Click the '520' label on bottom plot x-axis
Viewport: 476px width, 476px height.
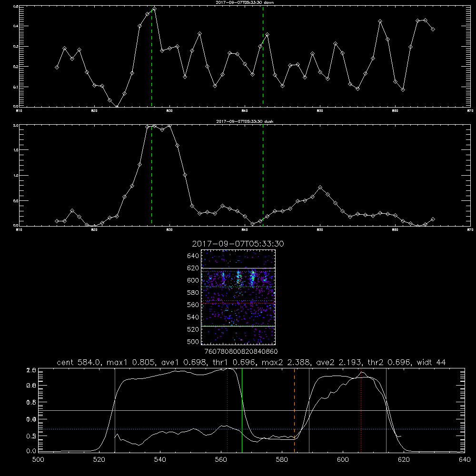tap(99, 460)
